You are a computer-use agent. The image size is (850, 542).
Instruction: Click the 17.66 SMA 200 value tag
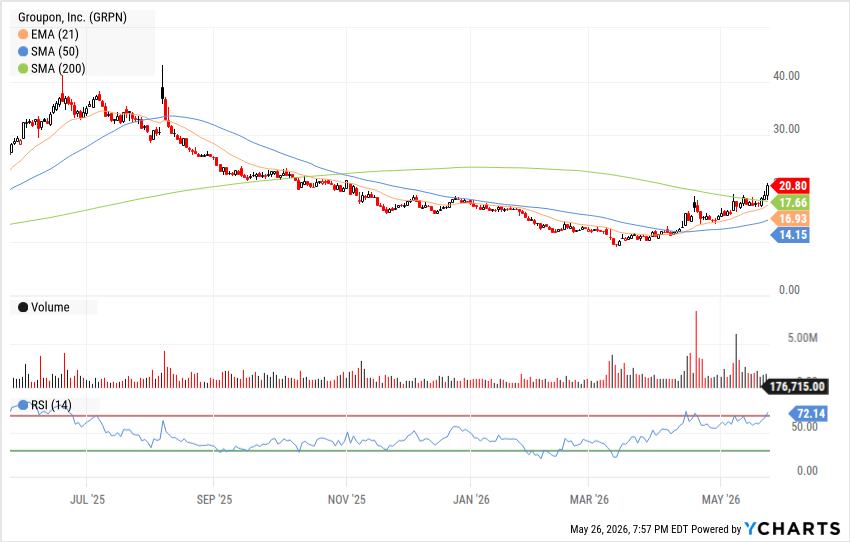790,203
